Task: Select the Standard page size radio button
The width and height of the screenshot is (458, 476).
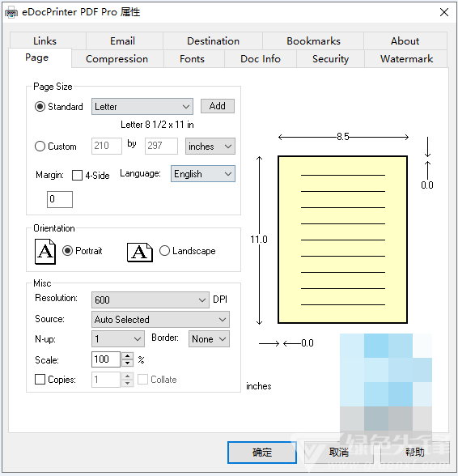Action: coord(40,107)
